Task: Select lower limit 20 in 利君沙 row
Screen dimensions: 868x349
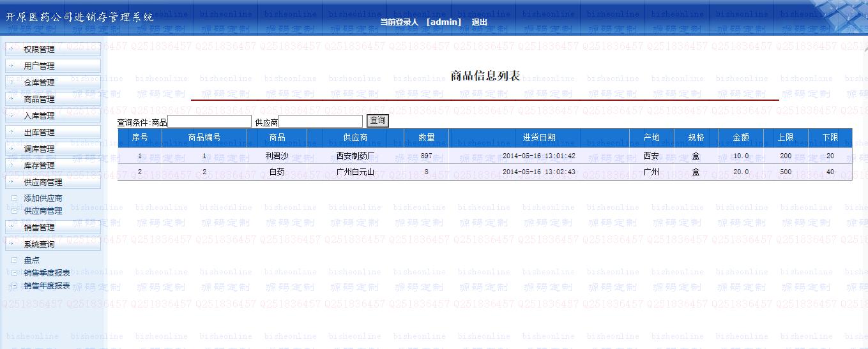Action: 830,156
